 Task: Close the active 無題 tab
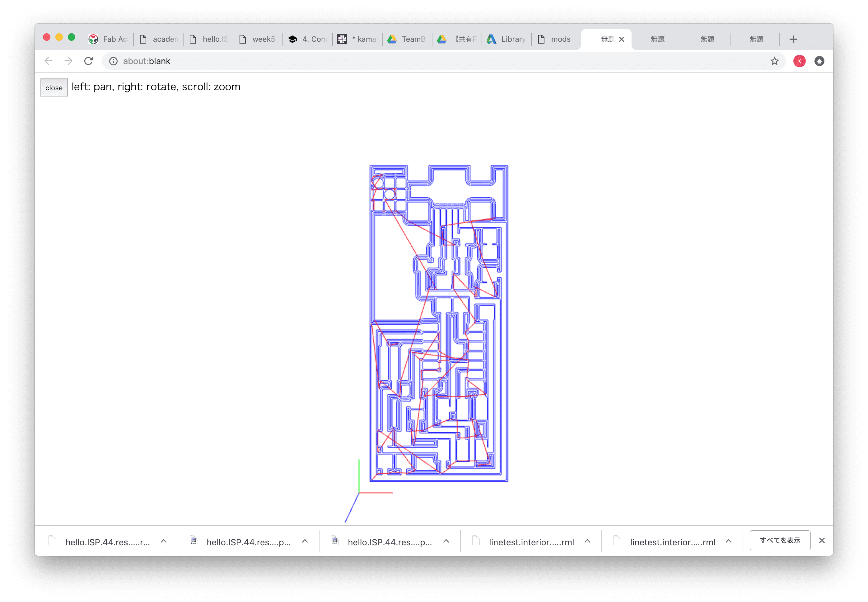pos(622,39)
